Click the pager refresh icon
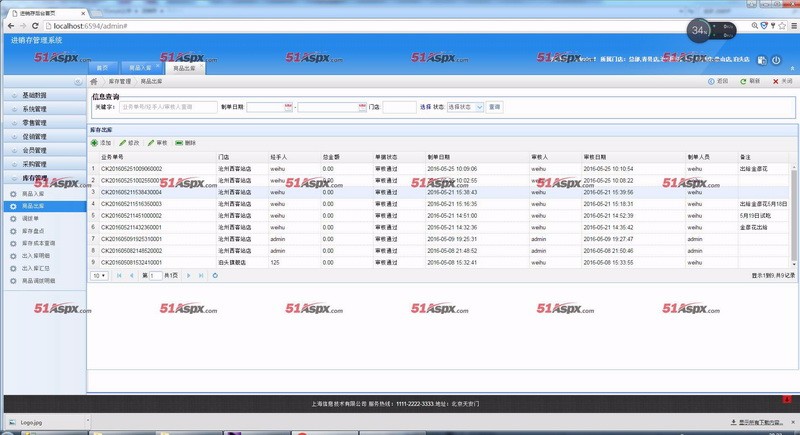 (215, 276)
